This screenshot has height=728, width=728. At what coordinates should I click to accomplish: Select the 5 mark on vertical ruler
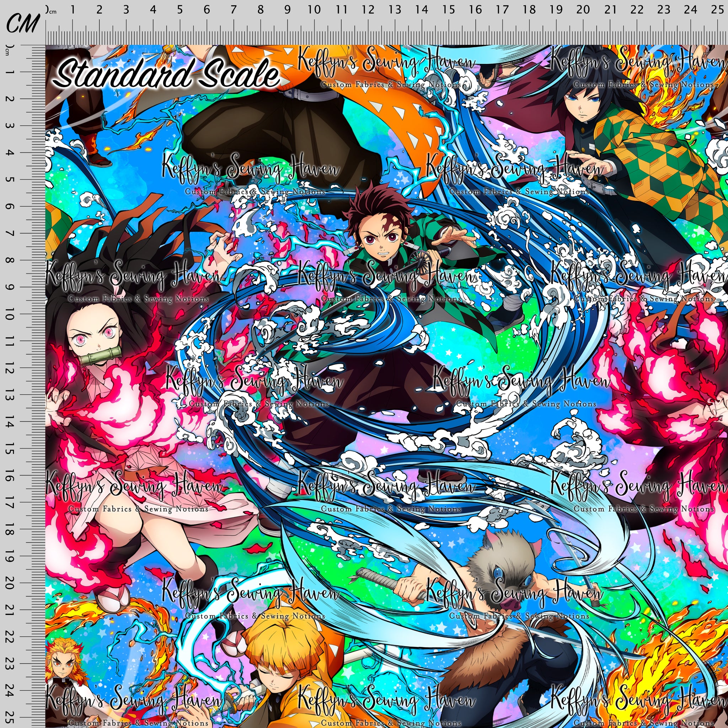(x=10, y=179)
